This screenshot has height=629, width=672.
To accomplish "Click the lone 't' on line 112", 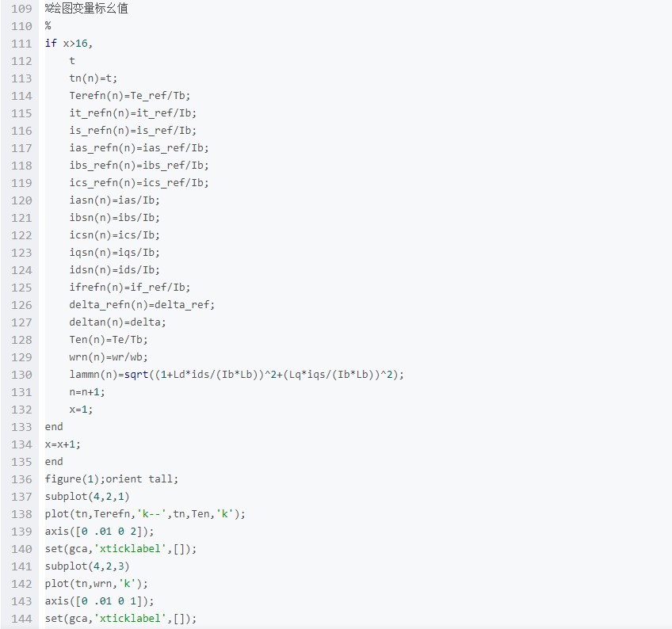I will point(72,61).
